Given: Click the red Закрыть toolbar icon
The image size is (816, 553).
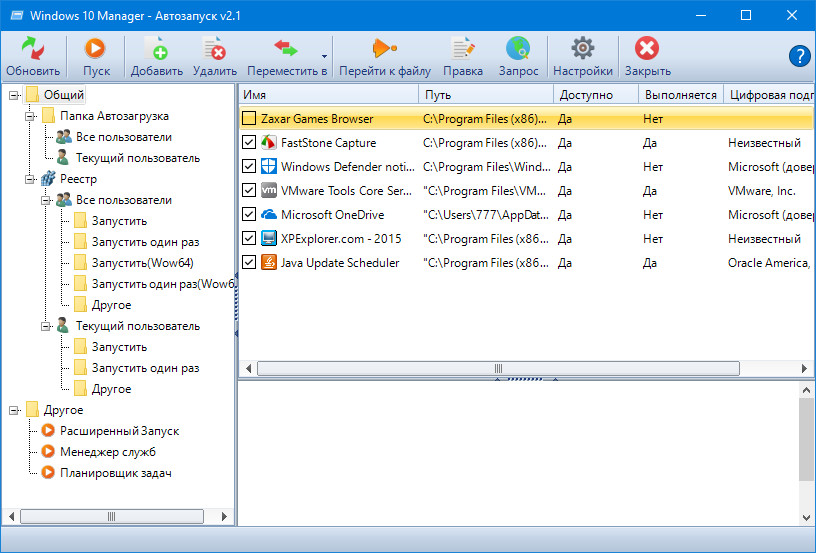Looking at the screenshot, I should click(x=647, y=48).
